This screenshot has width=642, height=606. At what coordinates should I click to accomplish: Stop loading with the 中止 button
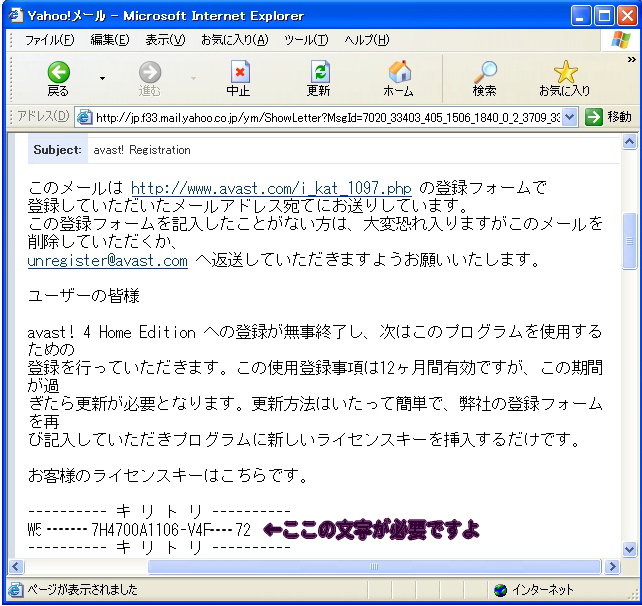tap(239, 79)
